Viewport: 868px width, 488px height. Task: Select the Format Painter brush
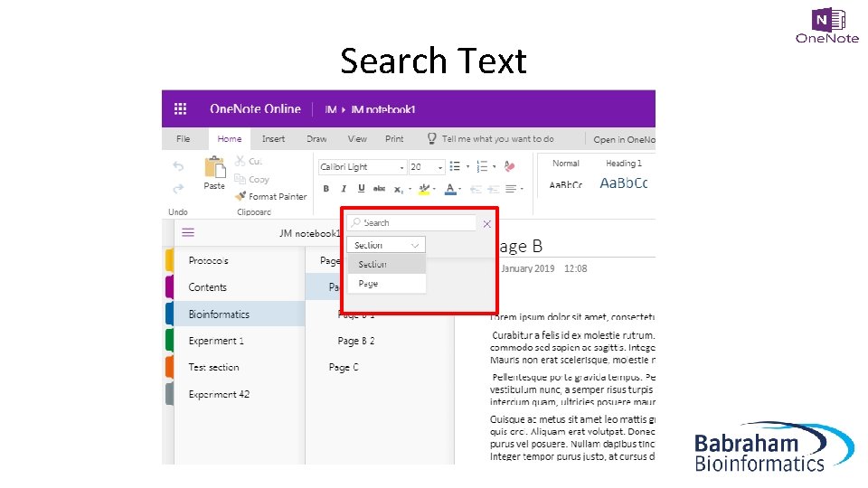coord(241,196)
